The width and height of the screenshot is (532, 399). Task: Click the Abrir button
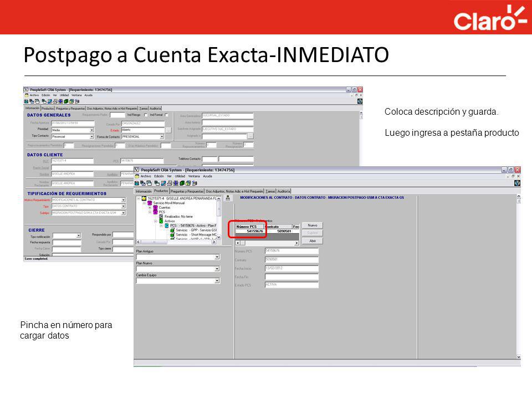313,241
